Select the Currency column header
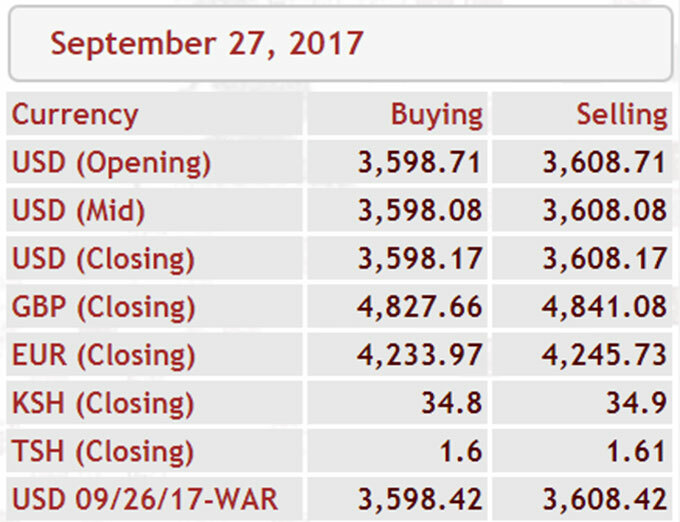The image size is (680, 522). [x=75, y=115]
